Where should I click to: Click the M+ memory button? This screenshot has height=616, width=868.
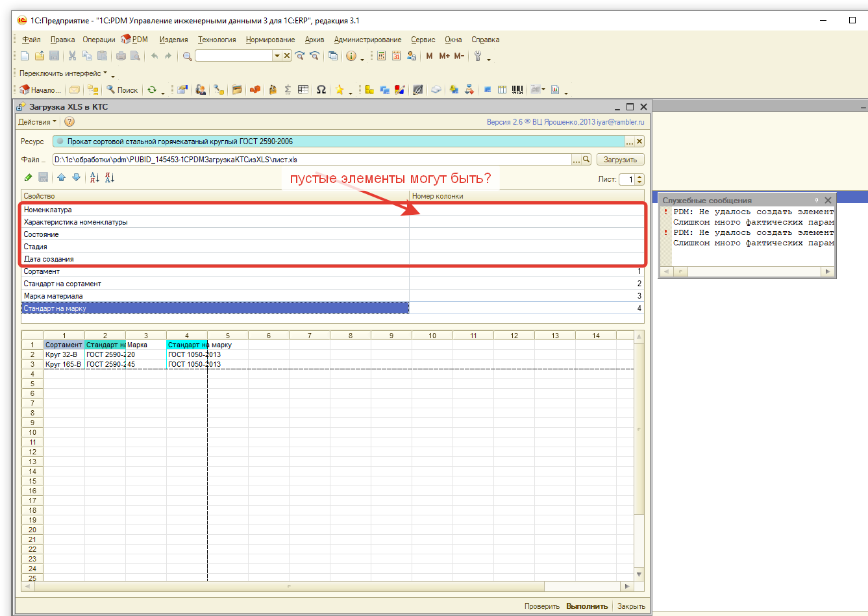444,56
